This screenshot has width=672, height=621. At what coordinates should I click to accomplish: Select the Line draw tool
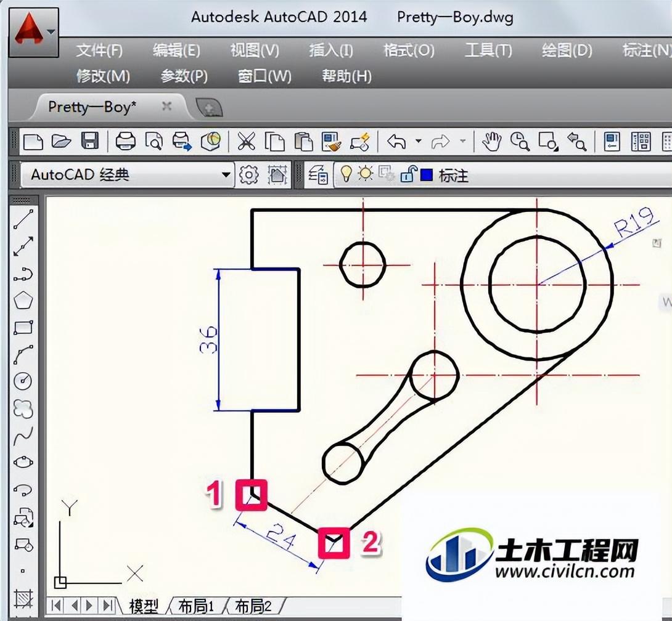pyautogui.click(x=23, y=218)
